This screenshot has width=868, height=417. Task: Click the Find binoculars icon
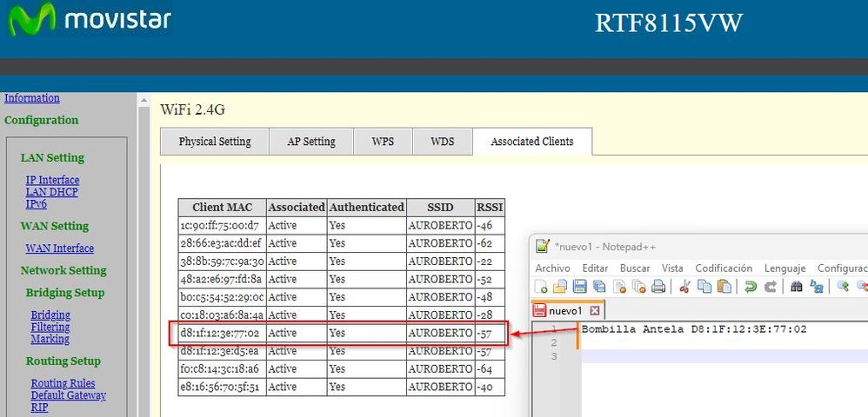tap(796, 287)
